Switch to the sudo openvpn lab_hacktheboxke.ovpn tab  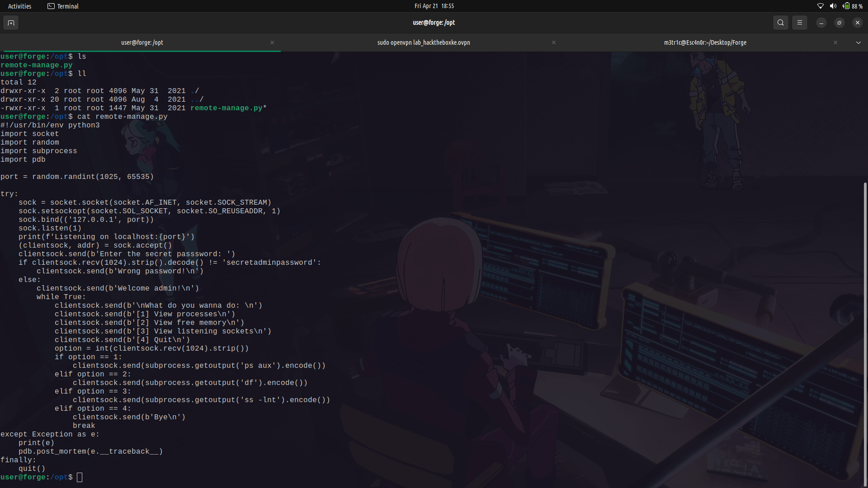[424, 42]
